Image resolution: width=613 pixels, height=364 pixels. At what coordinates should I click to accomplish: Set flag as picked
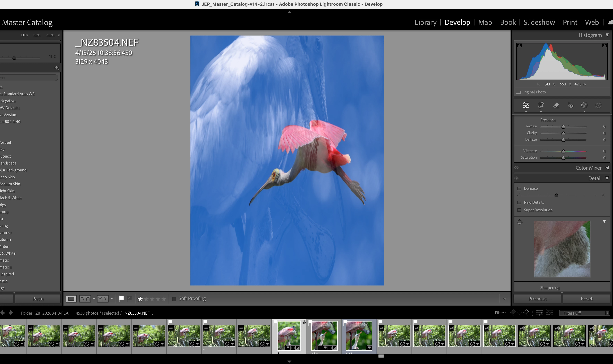click(121, 298)
